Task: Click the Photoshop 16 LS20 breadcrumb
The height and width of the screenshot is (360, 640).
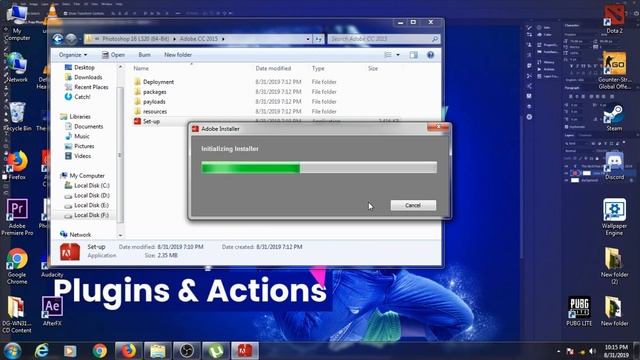Action: [136, 39]
